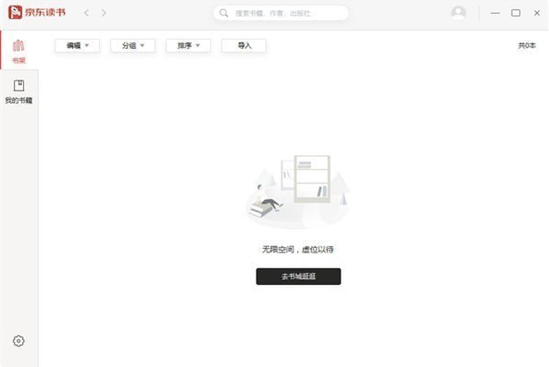The image size is (549, 367).
Task: Maximize the 京东读书 window
Action: (516, 13)
